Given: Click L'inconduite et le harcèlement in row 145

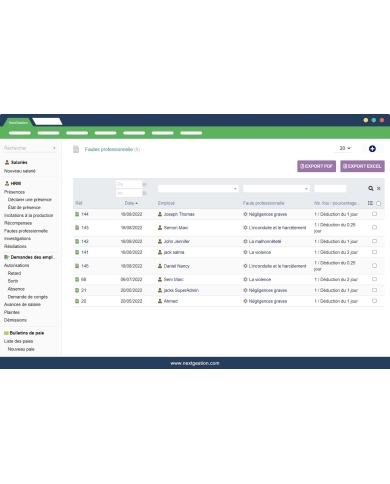Looking at the screenshot, I should coord(277,266).
